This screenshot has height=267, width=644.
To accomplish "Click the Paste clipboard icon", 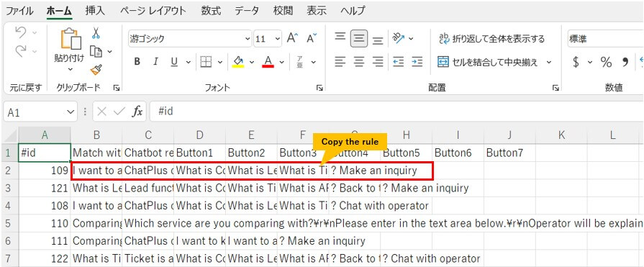I will coord(71,39).
